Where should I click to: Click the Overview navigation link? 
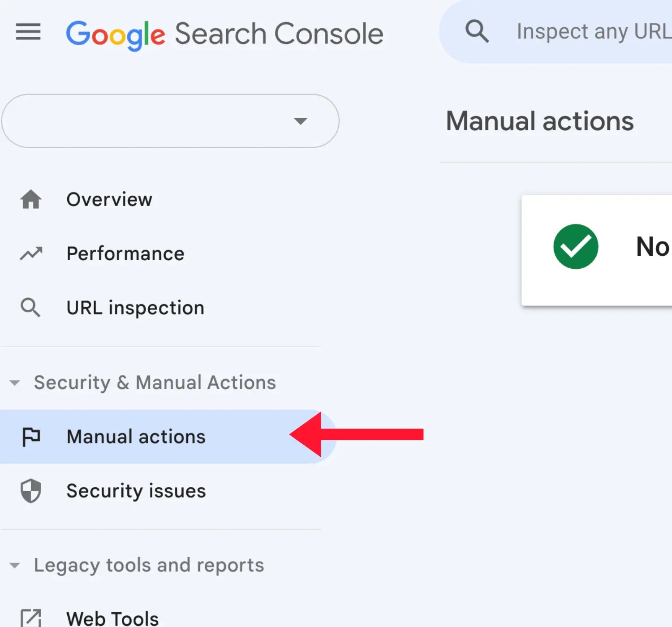coord(109,200)
